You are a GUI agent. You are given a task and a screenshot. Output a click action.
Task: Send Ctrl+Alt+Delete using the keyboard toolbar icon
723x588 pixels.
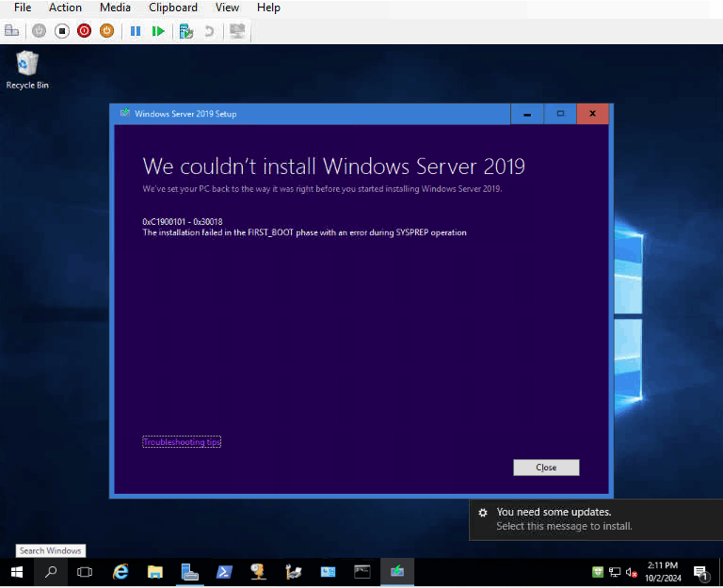[11, 31]
